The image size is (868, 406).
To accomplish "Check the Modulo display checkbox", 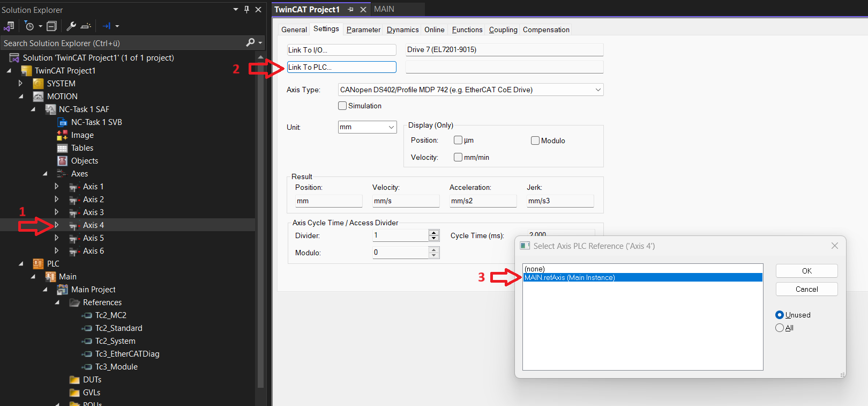I will (535, 141).
